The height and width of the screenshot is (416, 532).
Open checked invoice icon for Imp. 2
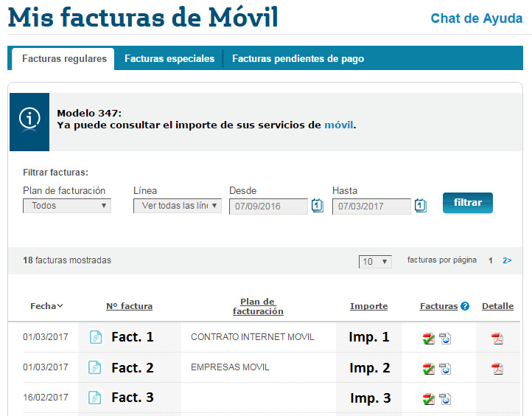click(429, 368)
